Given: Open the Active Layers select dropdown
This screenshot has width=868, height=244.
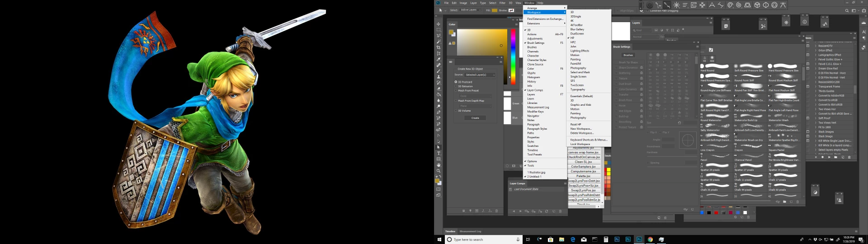Looking at the screenshot, I should click(x=470, y=10).
